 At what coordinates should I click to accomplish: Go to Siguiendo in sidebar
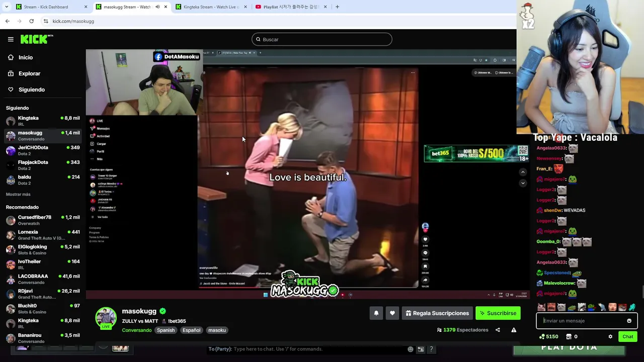(x=31, y=89)
